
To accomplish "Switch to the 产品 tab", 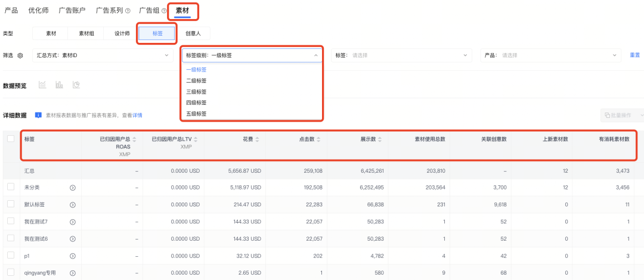I will 11,11.
